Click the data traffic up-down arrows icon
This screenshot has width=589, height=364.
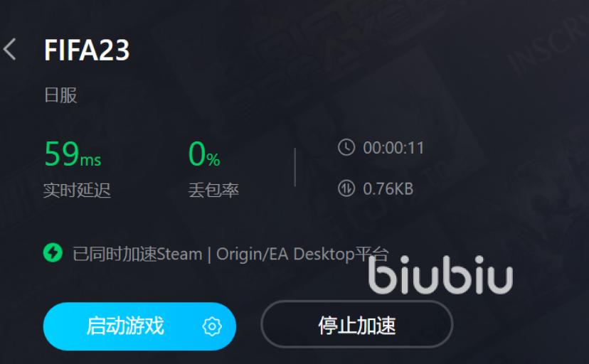346,188
